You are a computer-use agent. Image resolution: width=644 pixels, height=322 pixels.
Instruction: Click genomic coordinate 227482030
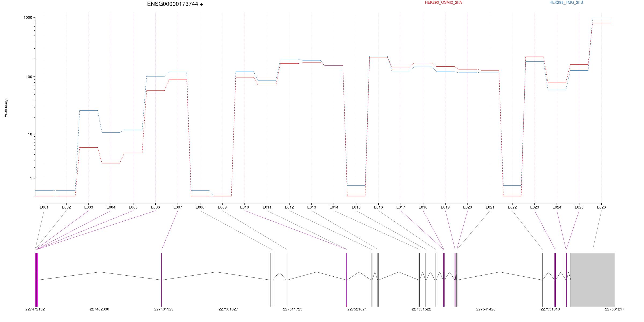(100, 309)
